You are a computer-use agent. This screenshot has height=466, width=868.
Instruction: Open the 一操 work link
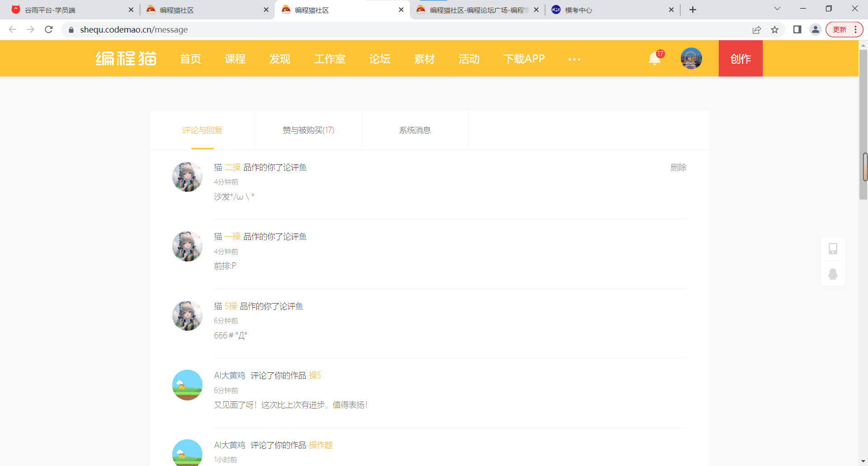(x=233, y=237)
